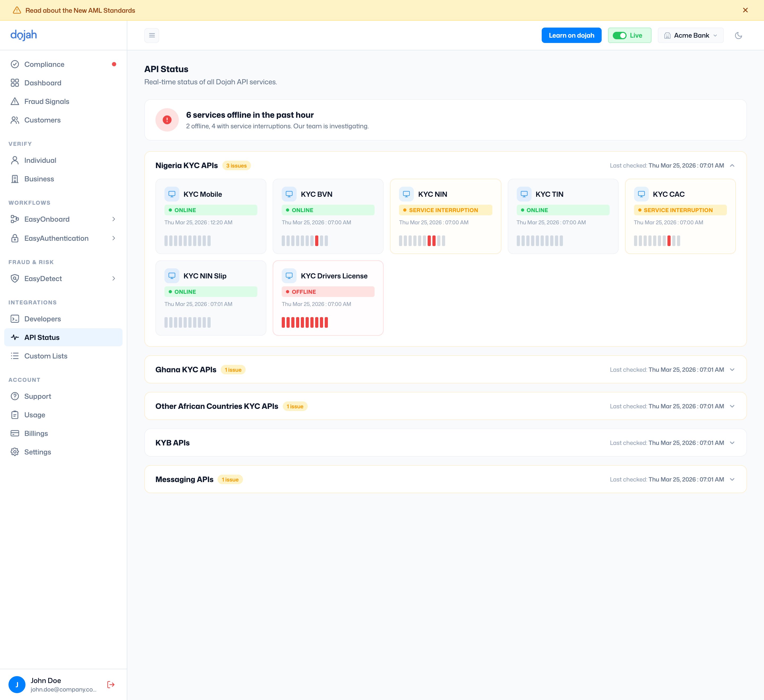Click the Usage clipboard icon

pyautogui.click(x=15, y=415)
